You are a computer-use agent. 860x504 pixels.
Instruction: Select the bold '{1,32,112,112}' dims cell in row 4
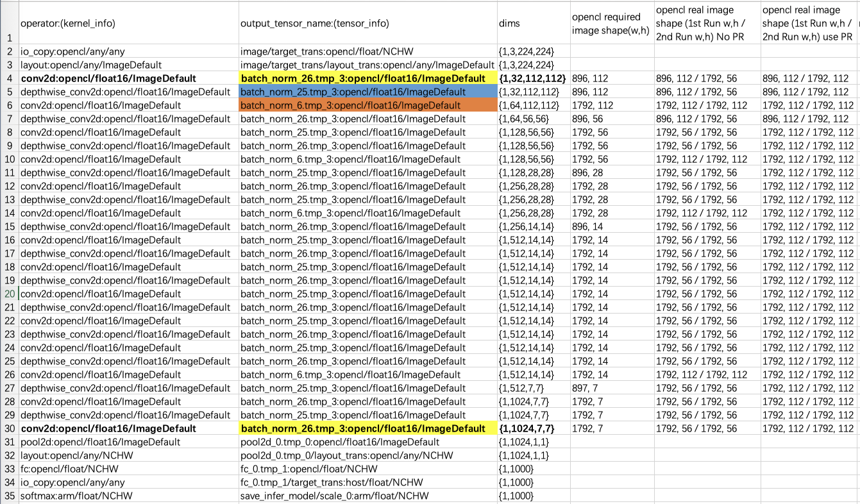[x=534, y=78]
